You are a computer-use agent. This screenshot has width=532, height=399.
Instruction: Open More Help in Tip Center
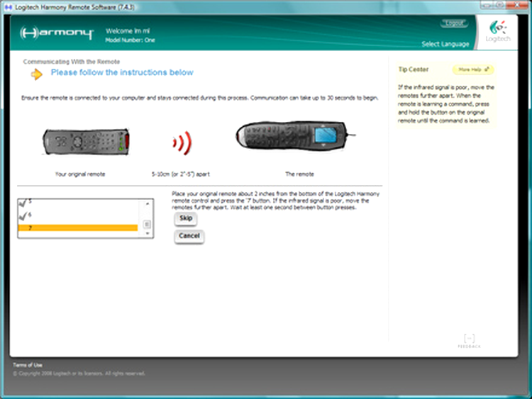473,70
